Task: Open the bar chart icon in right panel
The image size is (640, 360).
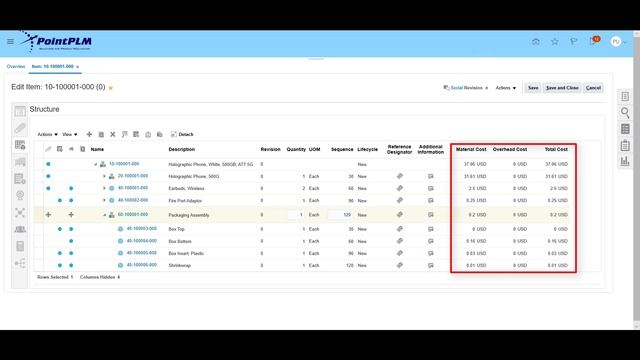Action: (x=625, y=161)
